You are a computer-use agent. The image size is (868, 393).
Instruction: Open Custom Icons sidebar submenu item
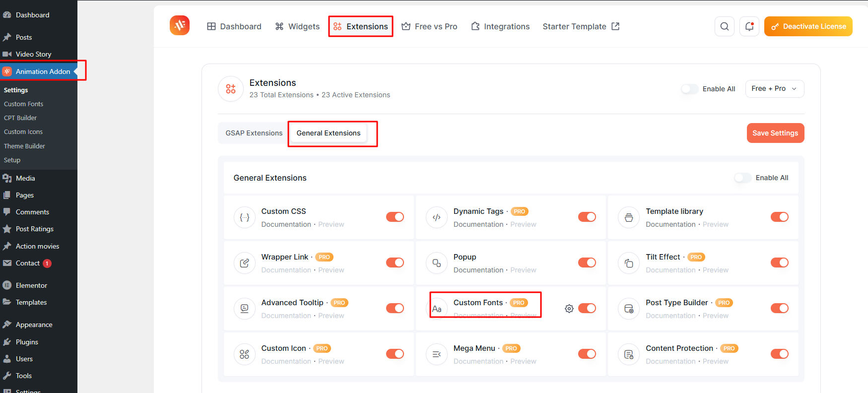tap(23, 131)
